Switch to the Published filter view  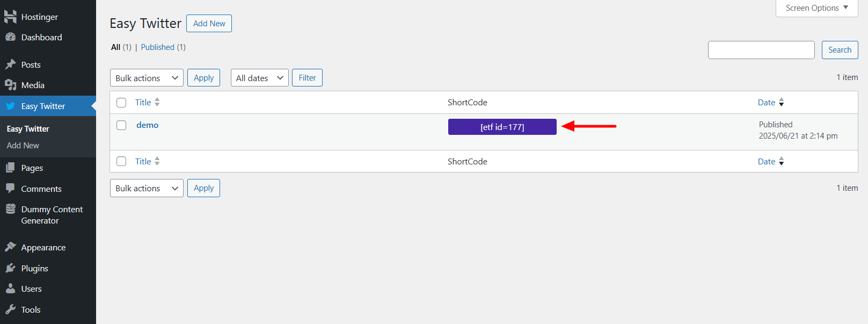click(158, 47)
